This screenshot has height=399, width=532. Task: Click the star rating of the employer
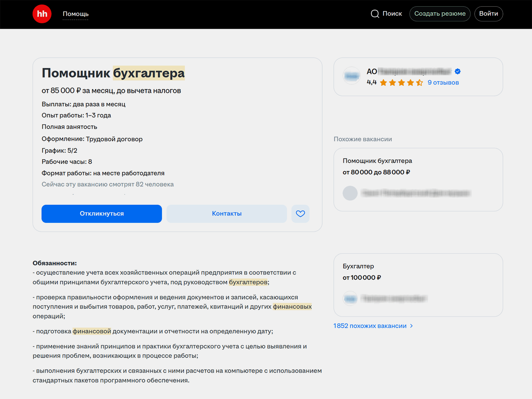coord(401,83)
